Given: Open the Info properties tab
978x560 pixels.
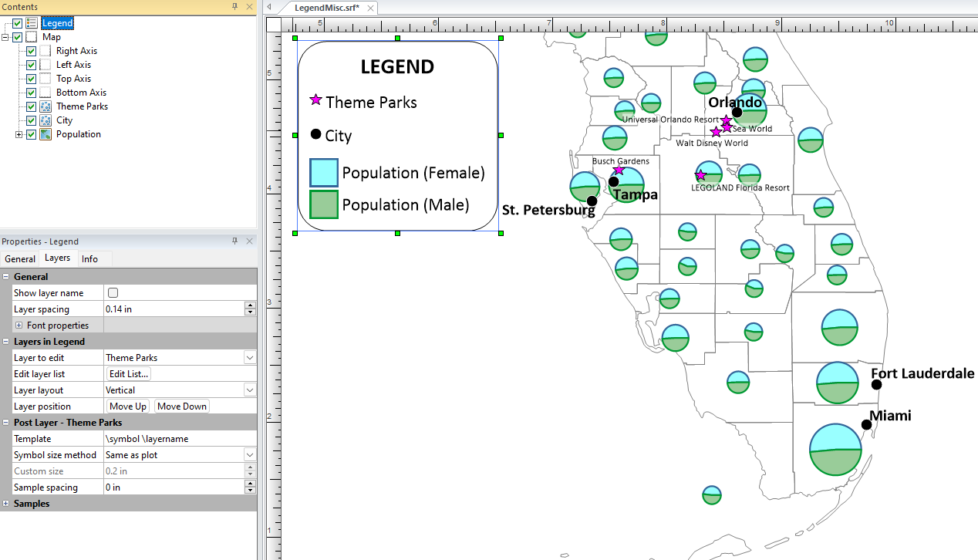Looking at the screenshot, I should (x=89, y=259).
